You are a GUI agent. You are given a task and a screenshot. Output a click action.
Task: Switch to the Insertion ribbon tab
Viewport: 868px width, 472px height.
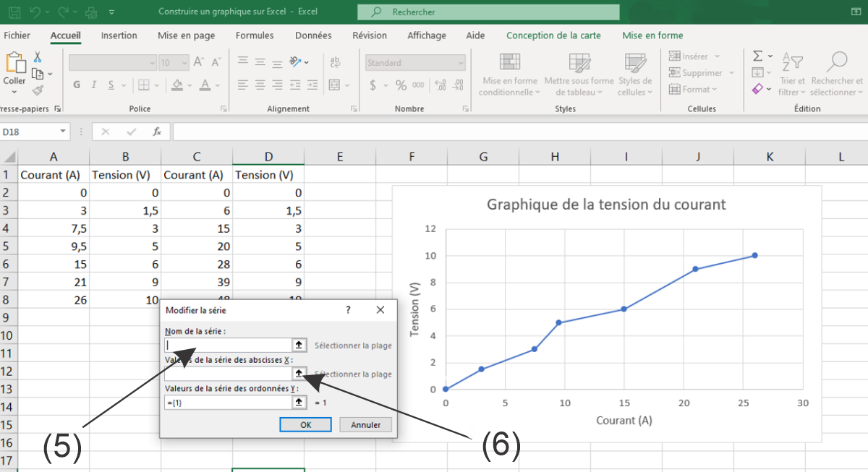[119, 35]
